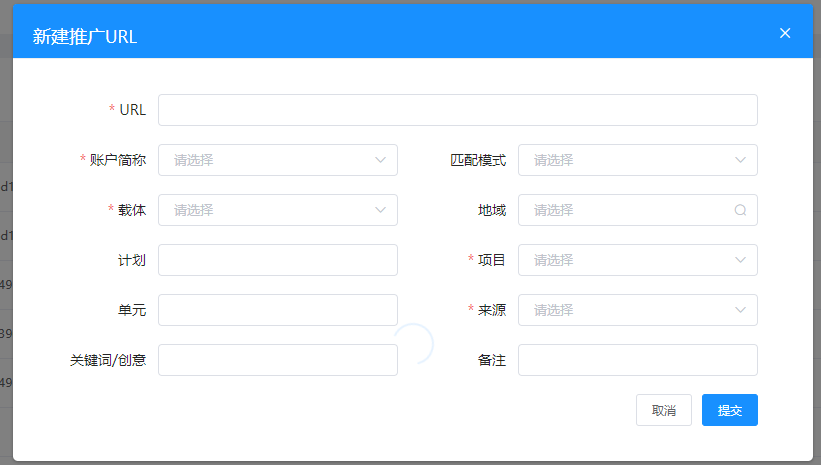
Task: Click the 新建推广URL dialog title
Action: point(85,37)
